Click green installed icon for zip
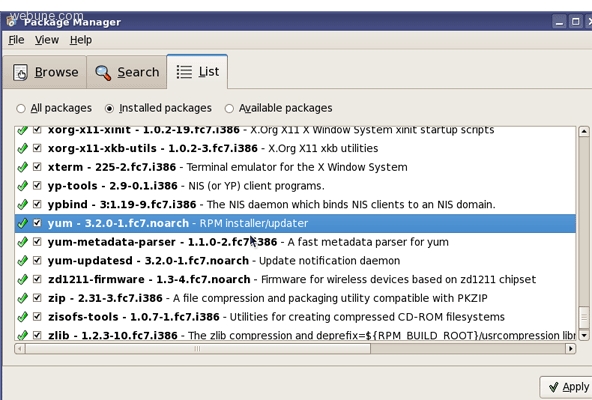 tap(23, 298)
